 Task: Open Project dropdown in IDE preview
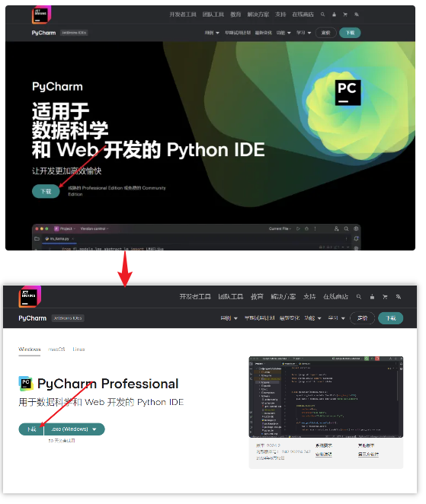pos(65,228)
